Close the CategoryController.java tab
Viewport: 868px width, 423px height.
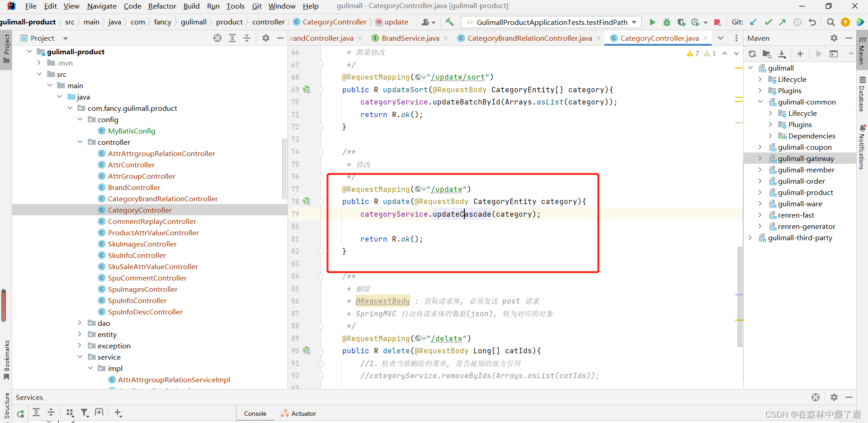(x=706, y=38)
